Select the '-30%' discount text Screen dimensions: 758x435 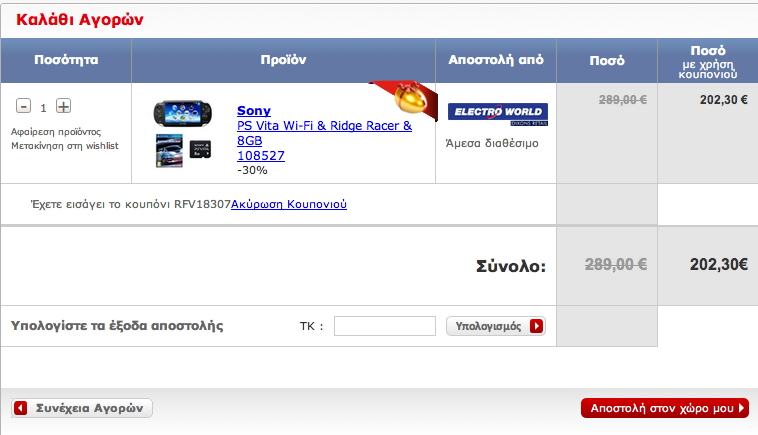point(252,170)
